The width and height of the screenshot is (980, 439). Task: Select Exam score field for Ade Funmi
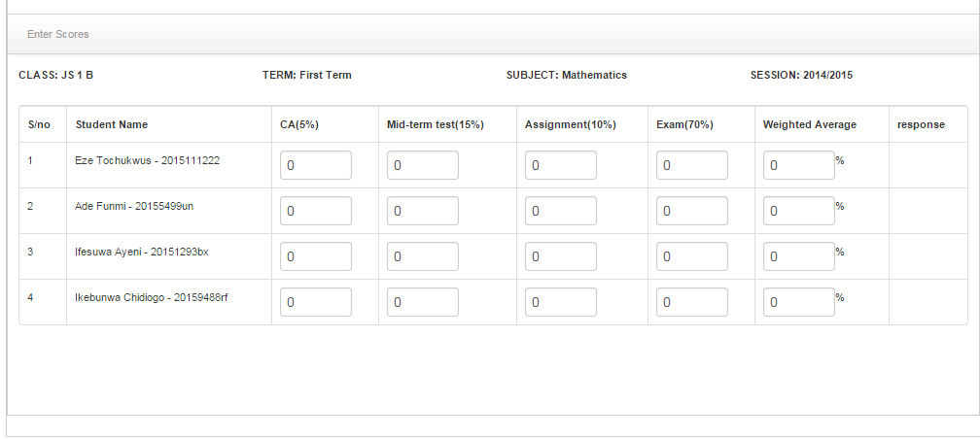[x=692, y=212]
